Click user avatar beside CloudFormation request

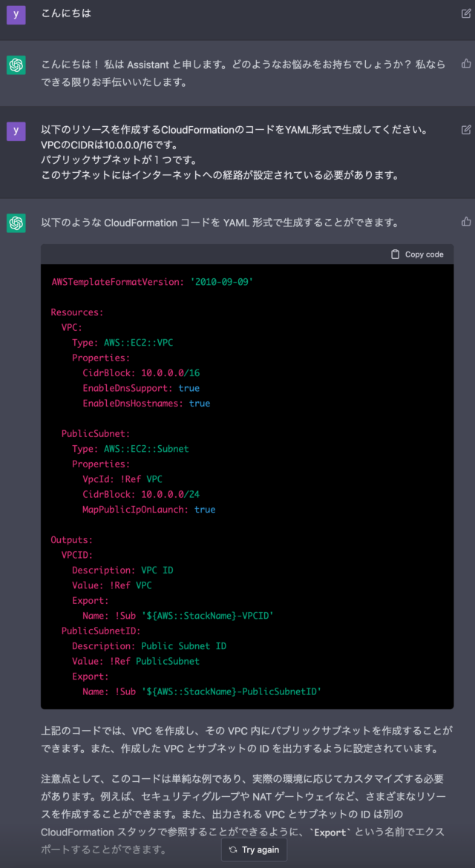tap(16, 131)
